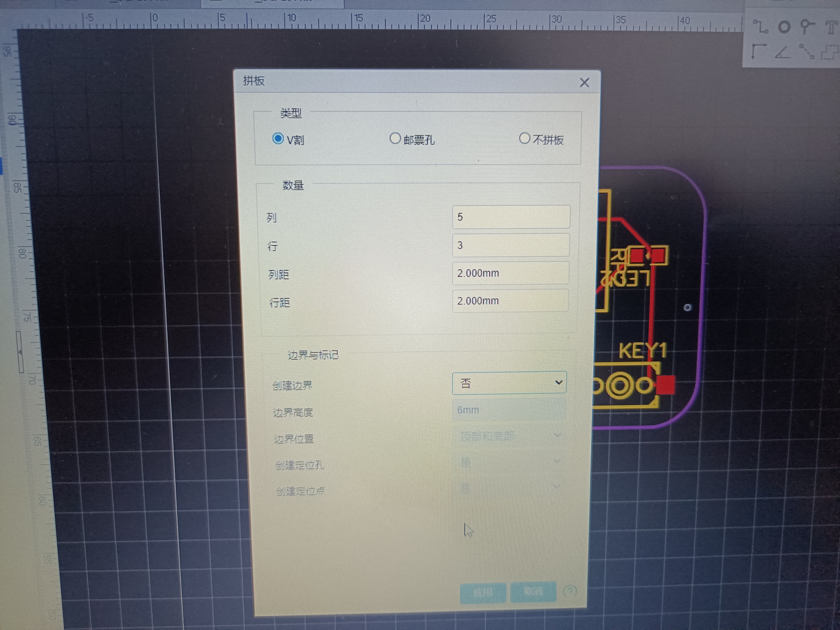Click the vertical ruler slider handle
Screen dimensions: 840x630
(20, 352)
